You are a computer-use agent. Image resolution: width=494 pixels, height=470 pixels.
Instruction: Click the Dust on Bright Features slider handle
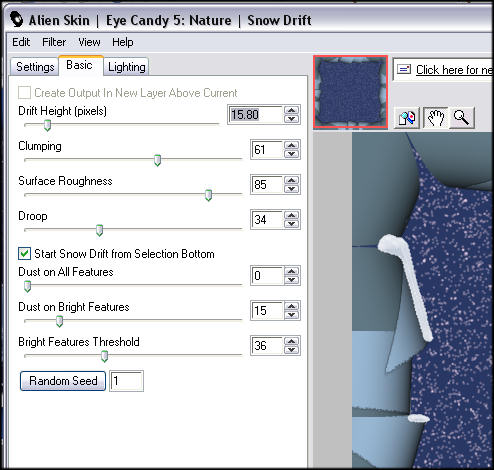[x=59, y=321]
